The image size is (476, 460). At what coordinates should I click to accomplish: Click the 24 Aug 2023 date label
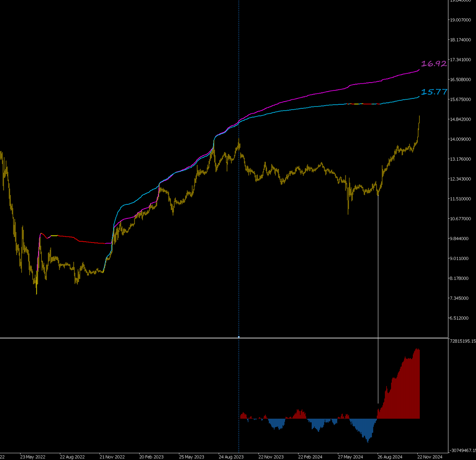pos(231,457)
